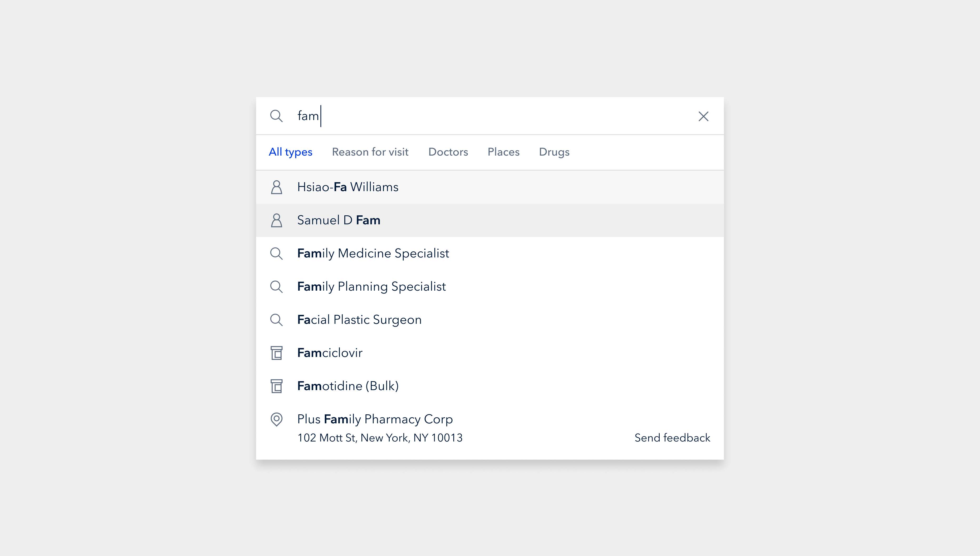Viewport: 980px width, 556px height.
Task: Pick Family Medicine Specialist from suggestions
Action: (490, 254)
